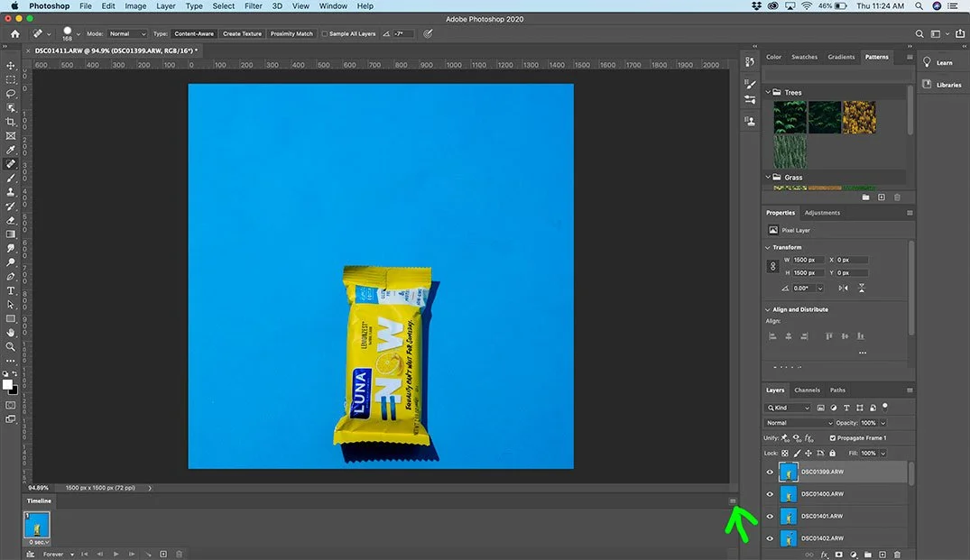This screenshot has width=970, height=560.
Task: Open the Filter menu
Action: pos(253,6)
